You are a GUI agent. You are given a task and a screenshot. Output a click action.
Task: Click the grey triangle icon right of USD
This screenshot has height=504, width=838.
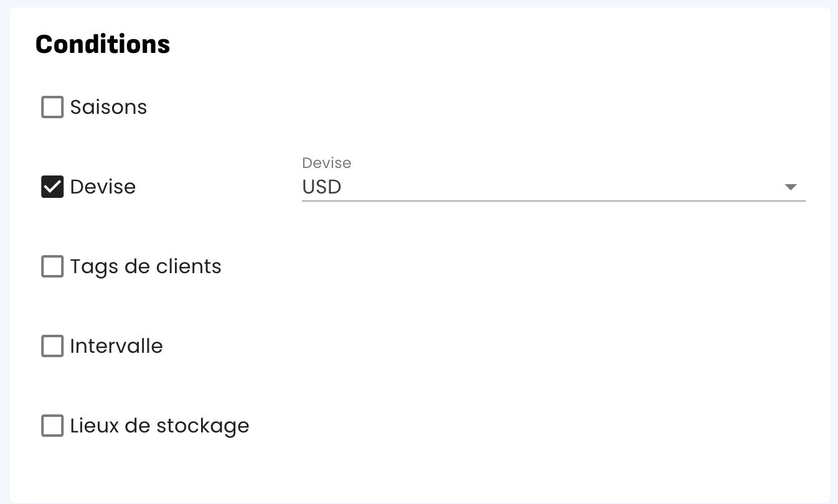pyautogui.click(x=791, y=187)
